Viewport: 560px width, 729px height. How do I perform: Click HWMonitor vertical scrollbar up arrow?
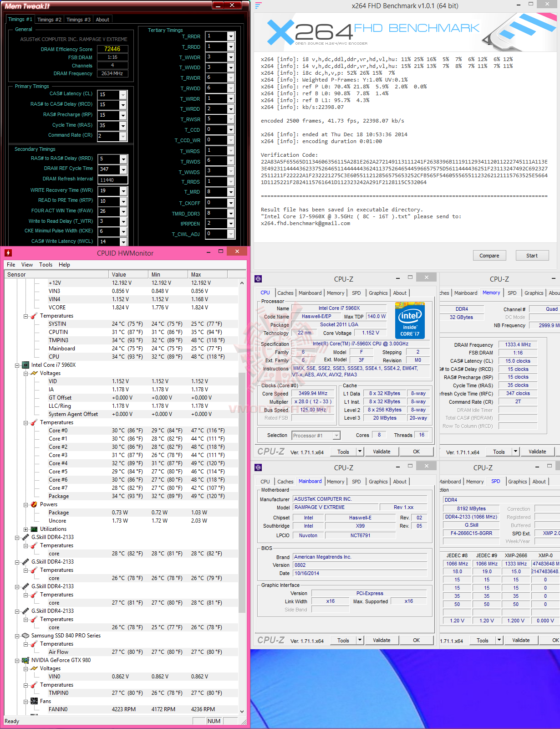tap(242, 283)
